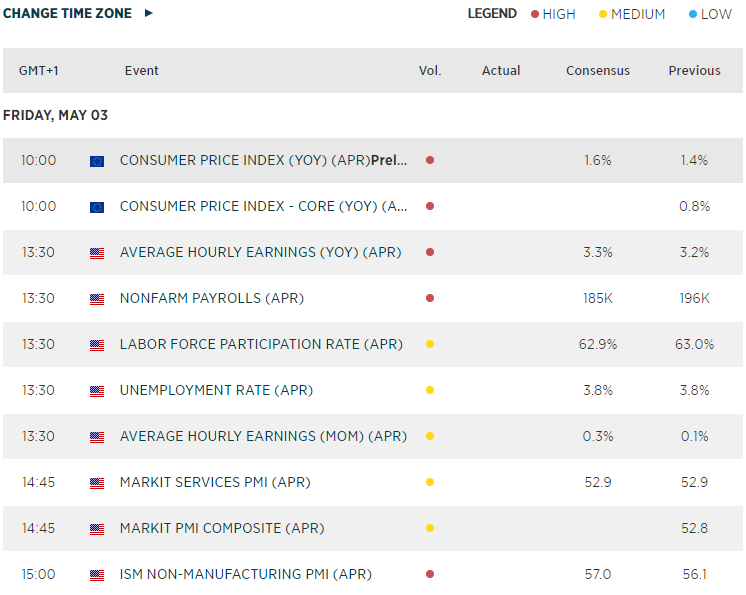746x595 pixels.
Task: Click the EU flag beside Consumer Price Index - Core
Action: pyautogui.click(x=97, y=207)
